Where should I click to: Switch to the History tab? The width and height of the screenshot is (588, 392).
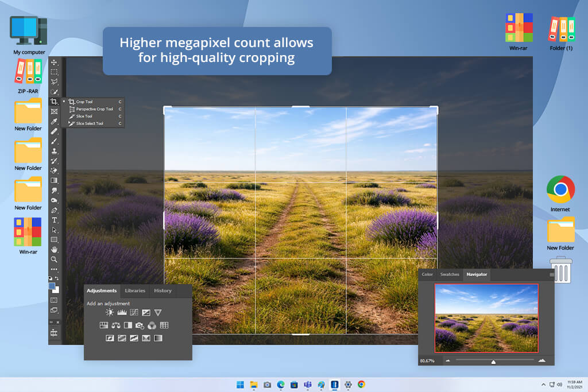click(x=163, y=290)
